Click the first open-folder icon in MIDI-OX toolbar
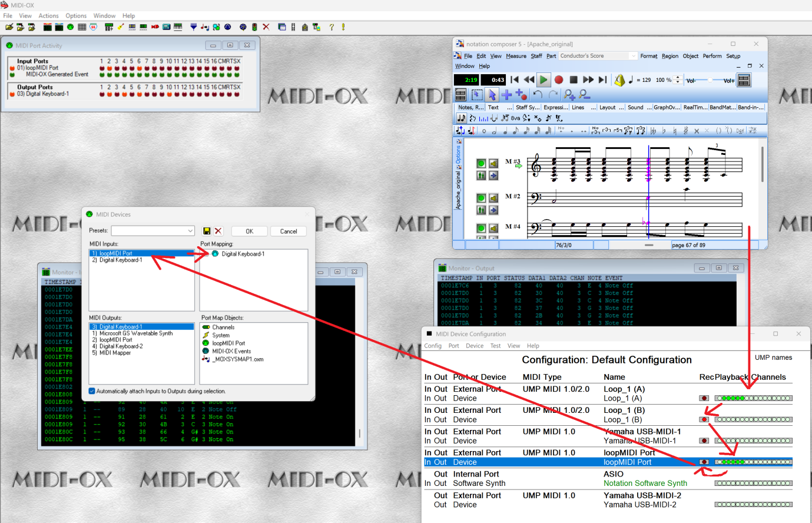Image resolution: width=812 pixels, height=523 pixels. pos(9,27)
